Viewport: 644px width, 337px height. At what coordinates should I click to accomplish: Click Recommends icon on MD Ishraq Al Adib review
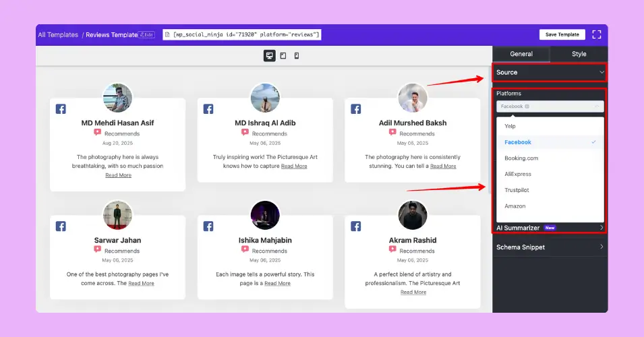pyautogui.click(x=245, y=132)
